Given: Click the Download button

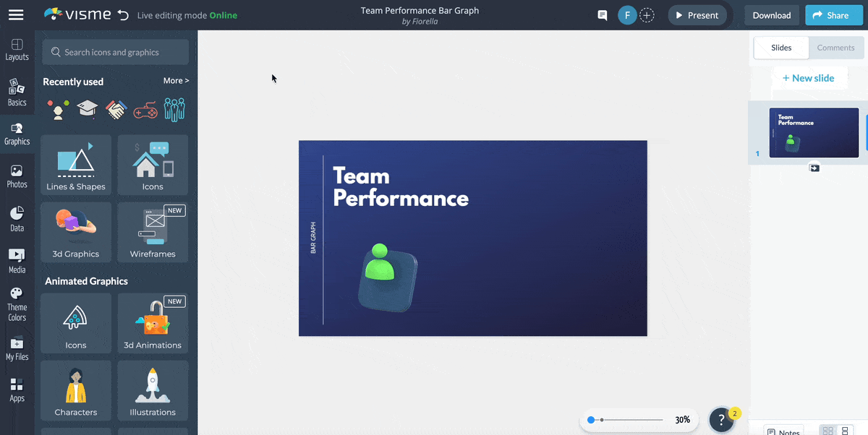Looking at the screenshot, I should pos(771,14).
